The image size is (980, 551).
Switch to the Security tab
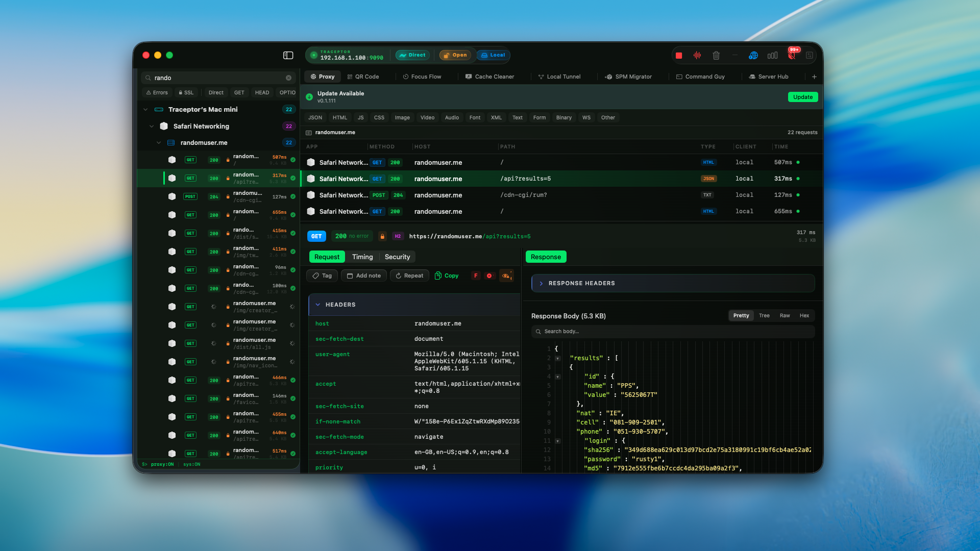397,257
